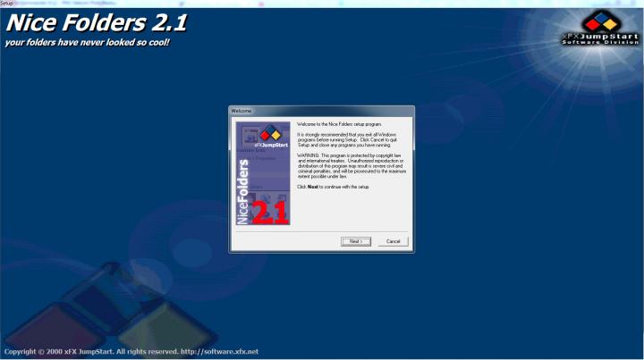Screen dimensions: 644x360
Task: Click the Setup window title at the top
Action: [x=7, y=3]
